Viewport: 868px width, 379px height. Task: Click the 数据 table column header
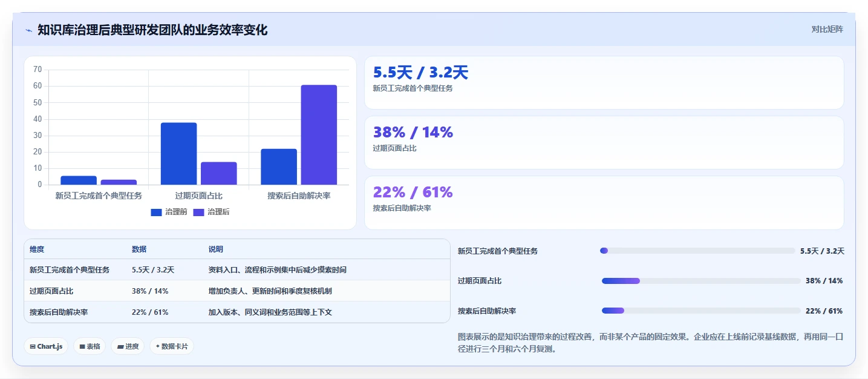point(139,249)
